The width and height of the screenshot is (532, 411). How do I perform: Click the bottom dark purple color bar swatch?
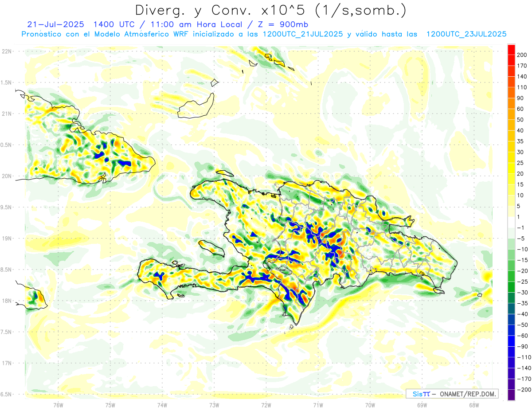pyautogui.click(x=511, y=395)
